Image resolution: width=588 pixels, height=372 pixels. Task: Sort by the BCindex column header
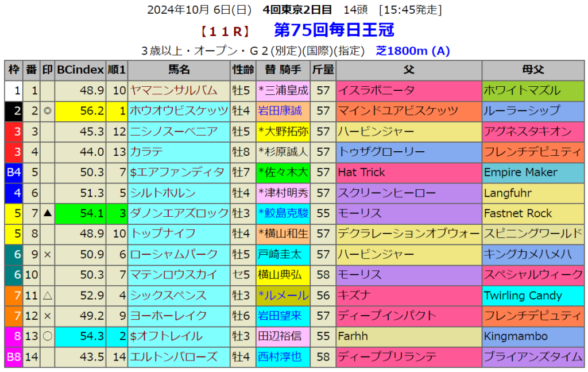[x=80, y=70]
